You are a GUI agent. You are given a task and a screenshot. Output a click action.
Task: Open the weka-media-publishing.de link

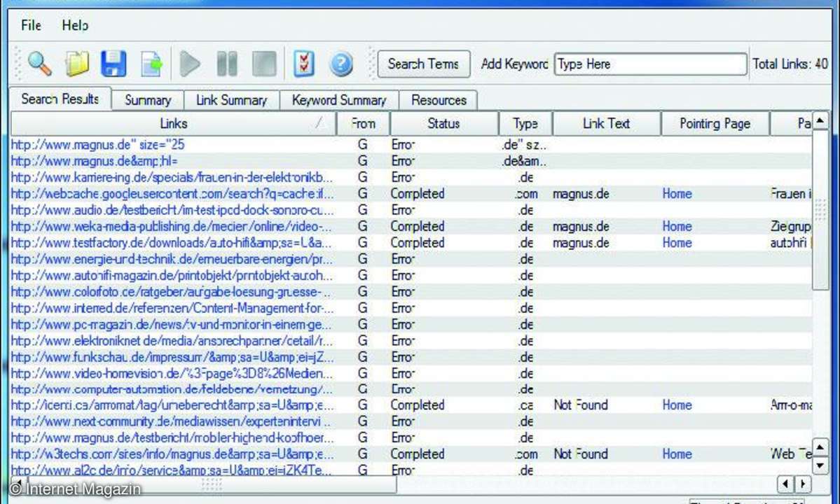tap(172, 226)
